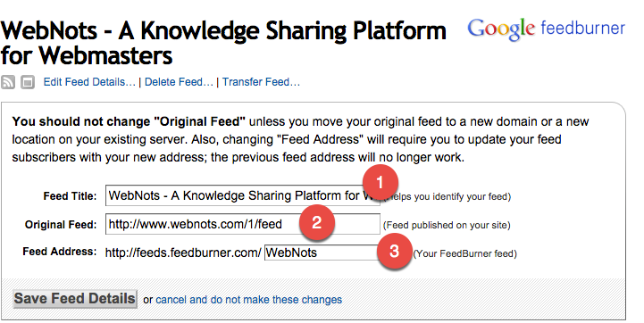This screenshot has width=644, height=323.
Task: Click the Feed Title label
Action: 70,196
